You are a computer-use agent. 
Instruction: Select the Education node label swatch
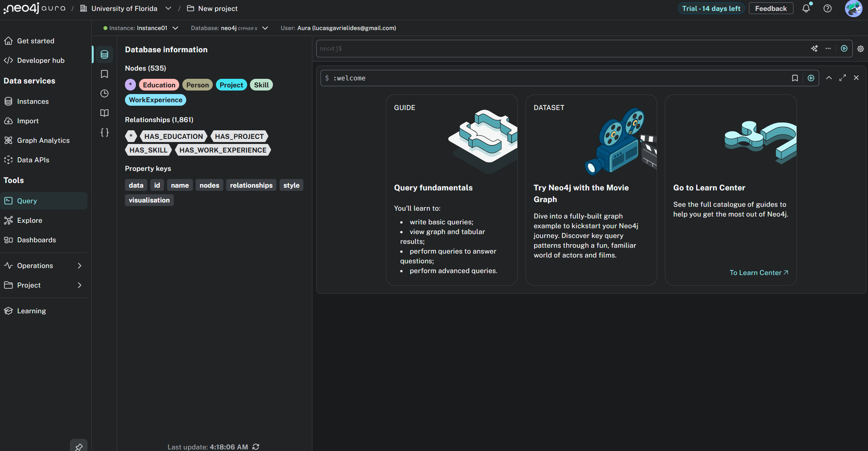[x=159, y=85]
